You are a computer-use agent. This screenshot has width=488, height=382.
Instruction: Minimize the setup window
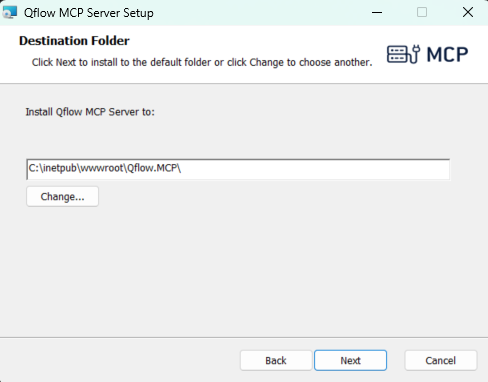(377, 13)
